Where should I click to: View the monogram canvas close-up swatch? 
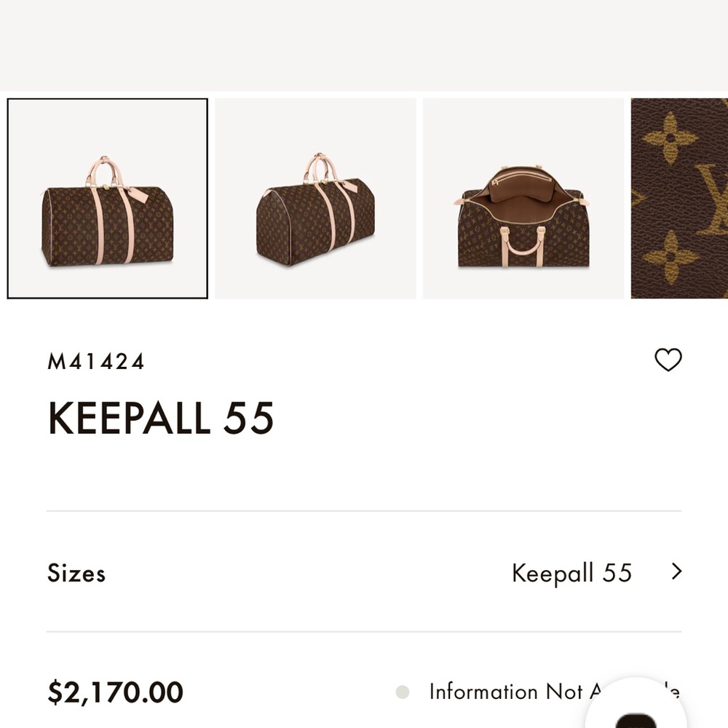click(x=680, y=197)
